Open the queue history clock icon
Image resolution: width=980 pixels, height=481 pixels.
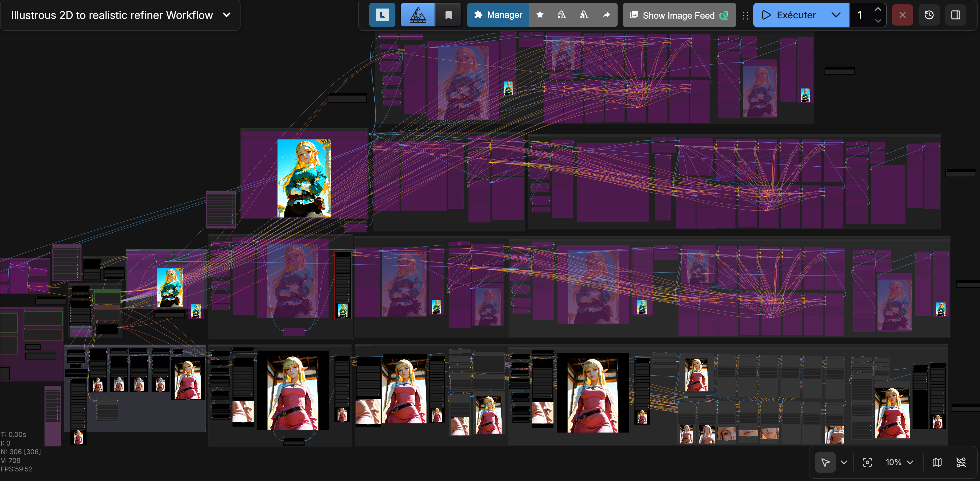pyautogui.click(x=929, y=15)
